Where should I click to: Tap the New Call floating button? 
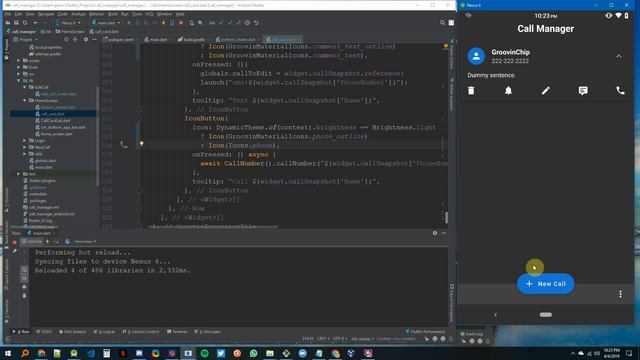click(x=545, y=284)
